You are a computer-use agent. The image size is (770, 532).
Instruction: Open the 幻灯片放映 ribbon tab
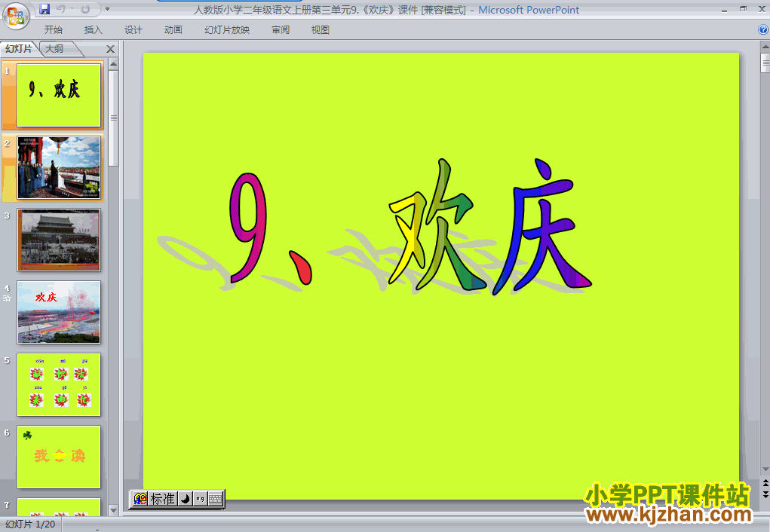click(x=227, y=30)
